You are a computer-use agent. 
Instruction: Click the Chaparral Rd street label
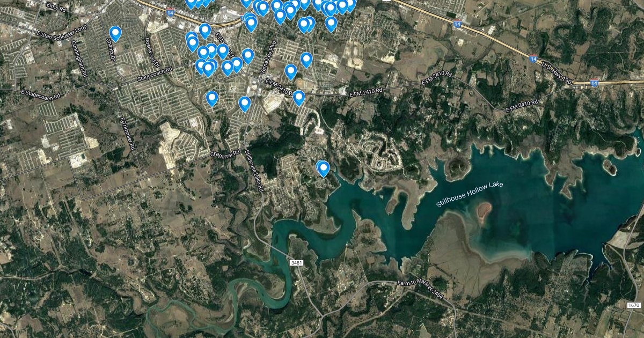coord(224,153)
